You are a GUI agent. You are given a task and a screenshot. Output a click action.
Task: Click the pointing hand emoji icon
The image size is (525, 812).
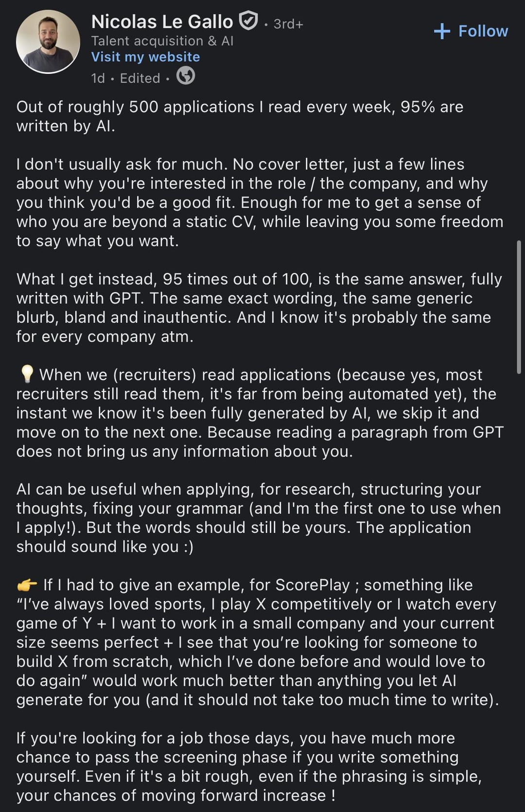click(x=27, y=585)
